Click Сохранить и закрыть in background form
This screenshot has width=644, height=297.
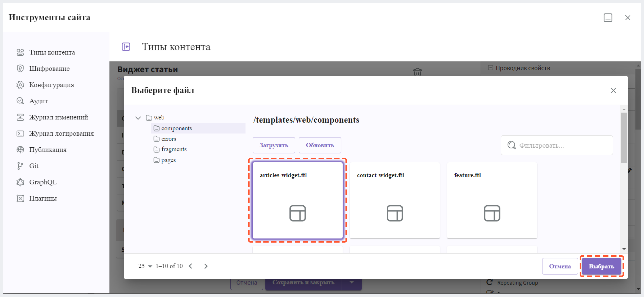303,282
